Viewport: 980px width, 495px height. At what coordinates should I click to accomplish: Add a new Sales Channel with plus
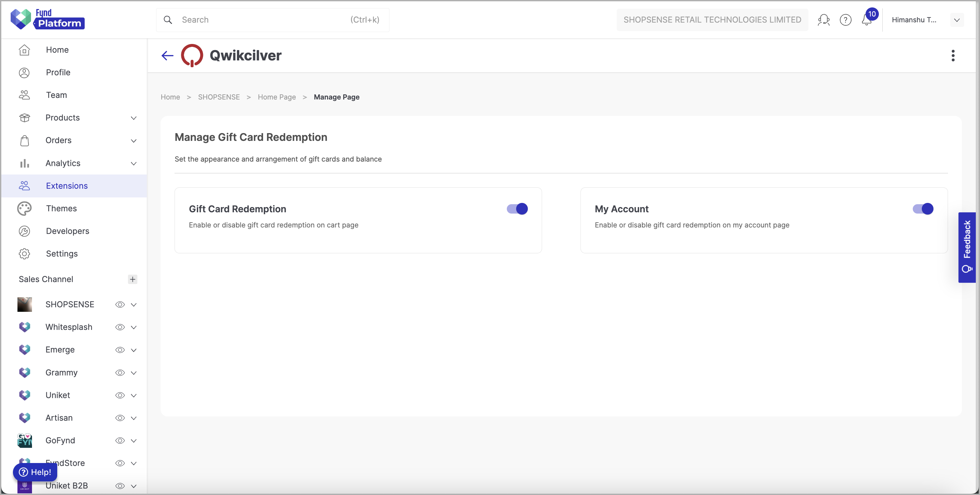[133, 279]
